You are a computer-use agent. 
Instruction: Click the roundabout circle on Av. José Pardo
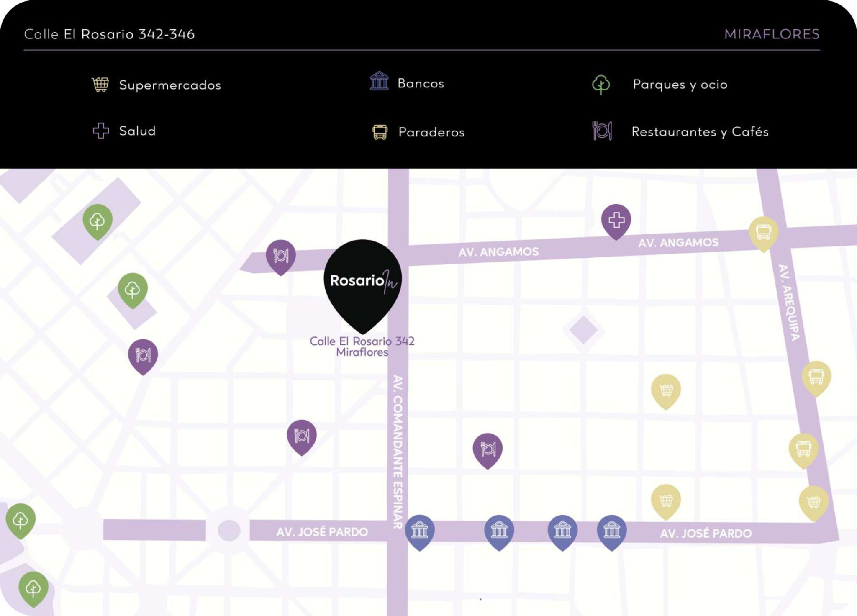point(229,531)
